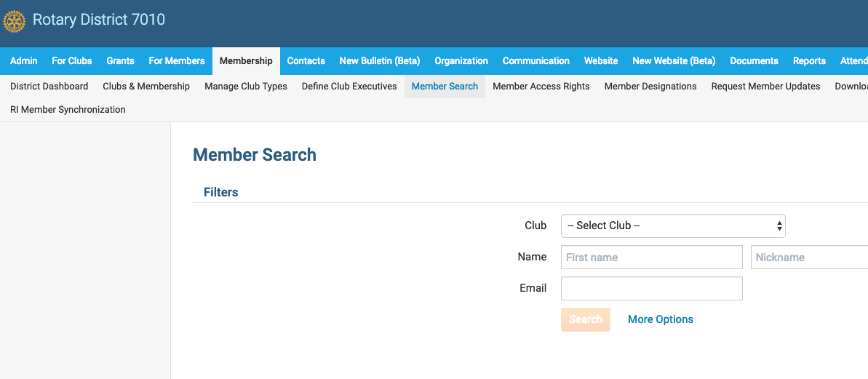Navigate to Clubs & Membership
Viewport: 868px width, 379px height.
coord(146,87)
